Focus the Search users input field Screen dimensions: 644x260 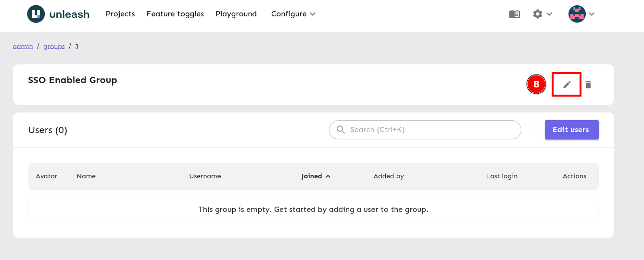tap(430, 130)
